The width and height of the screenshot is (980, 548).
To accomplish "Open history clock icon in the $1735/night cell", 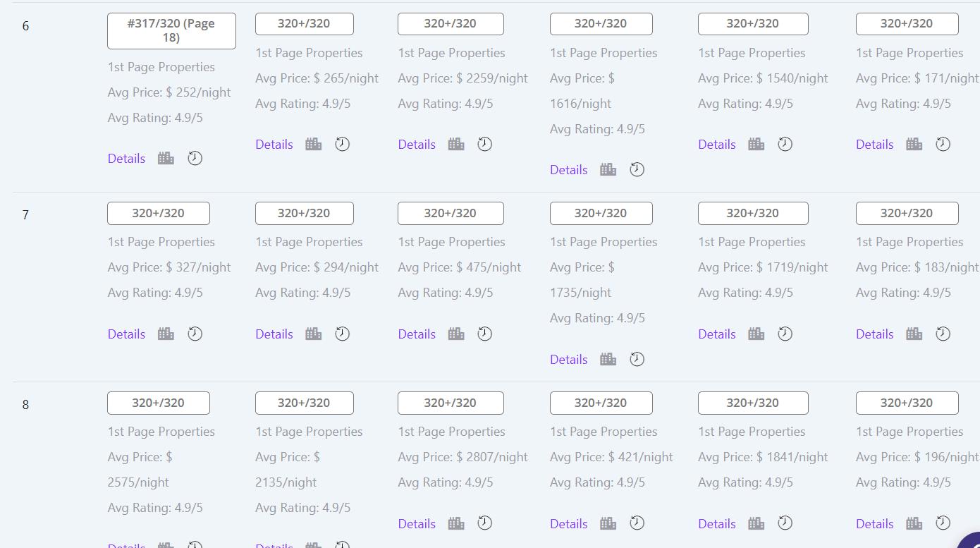I will pyautogui.click(x=637, y=359).
